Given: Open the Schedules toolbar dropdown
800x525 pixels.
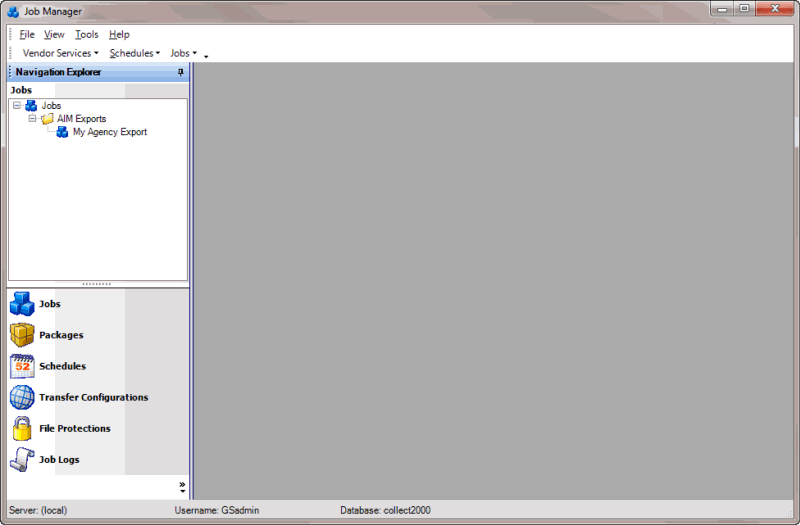Looking at the screenshot, I should point(134,53).
